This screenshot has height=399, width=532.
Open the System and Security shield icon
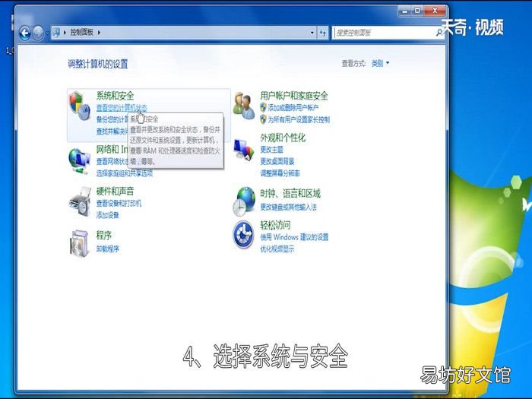point(79,106)
